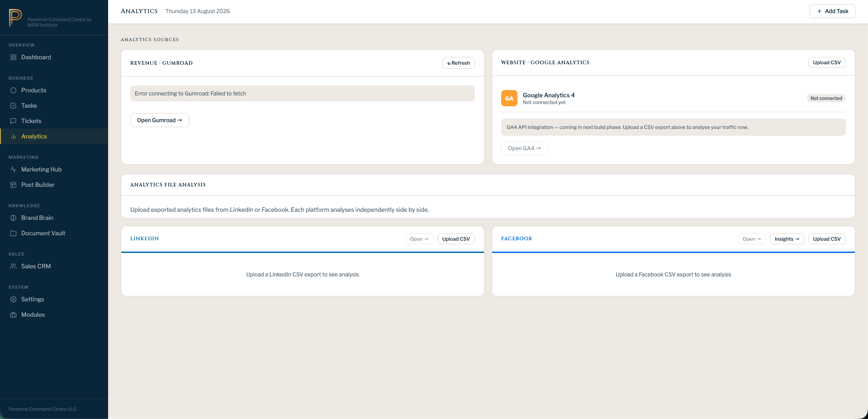Upload CSV for Google Analytics

coord(827,62)
